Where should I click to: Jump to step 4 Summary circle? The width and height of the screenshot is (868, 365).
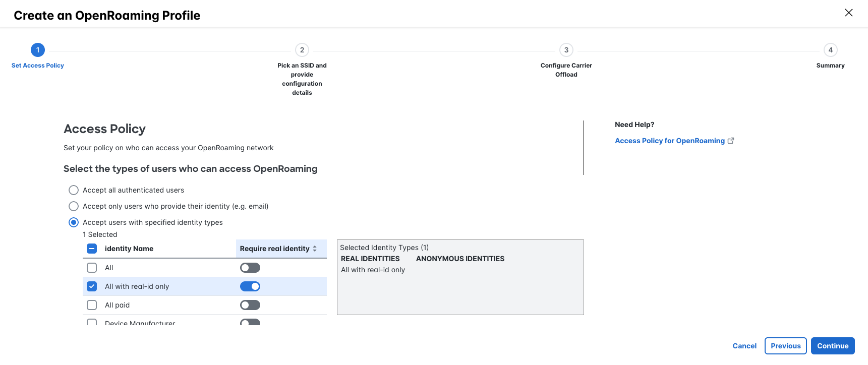tap(831, 50)
